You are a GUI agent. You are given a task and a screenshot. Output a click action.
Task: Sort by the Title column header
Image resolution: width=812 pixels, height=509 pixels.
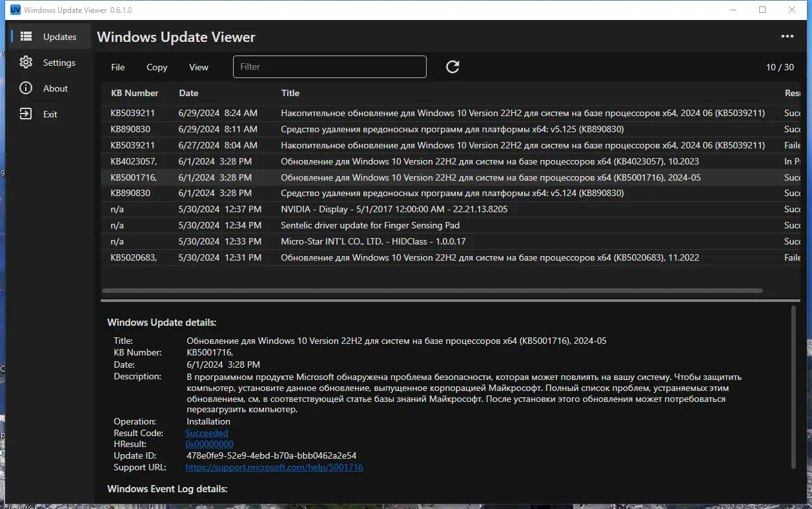click(290, 93)
